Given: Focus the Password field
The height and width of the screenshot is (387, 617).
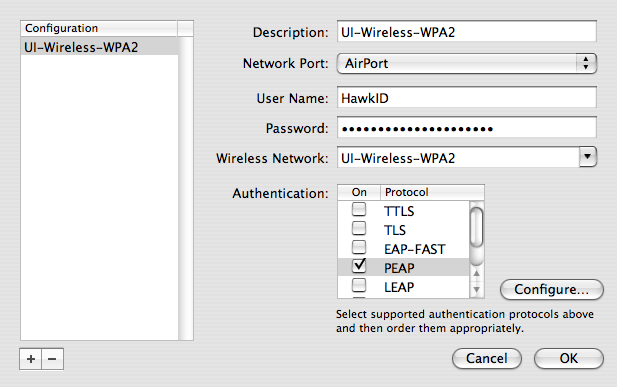Looking at the screenshot, I should point(467,128).
